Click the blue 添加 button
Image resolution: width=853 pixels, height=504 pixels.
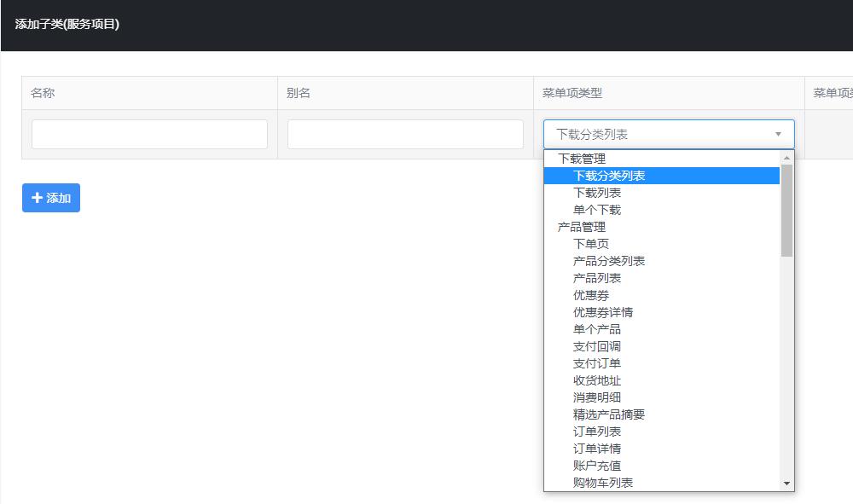[x=51, y=198]
